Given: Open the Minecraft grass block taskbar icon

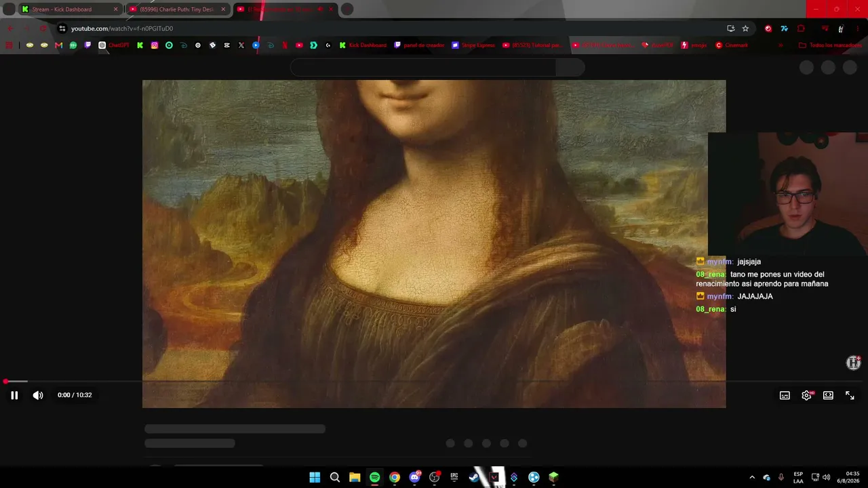Looking at the screenshot, I should (x=554, y=477).
